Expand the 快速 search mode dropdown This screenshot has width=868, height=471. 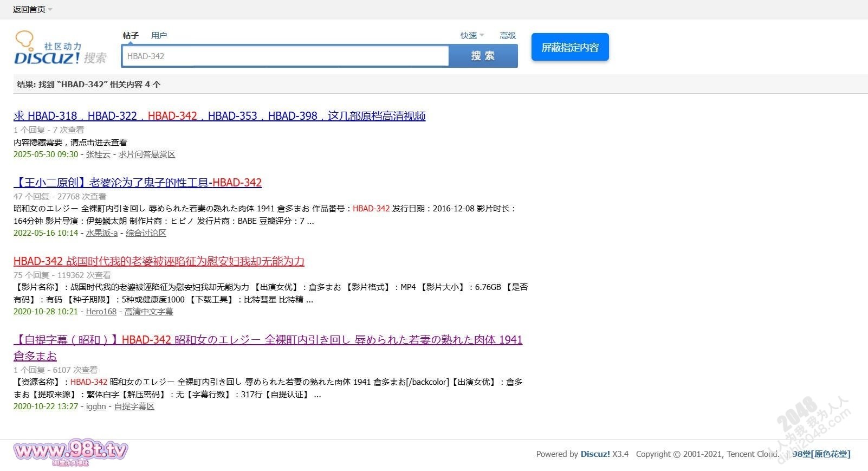coord(472,36)
